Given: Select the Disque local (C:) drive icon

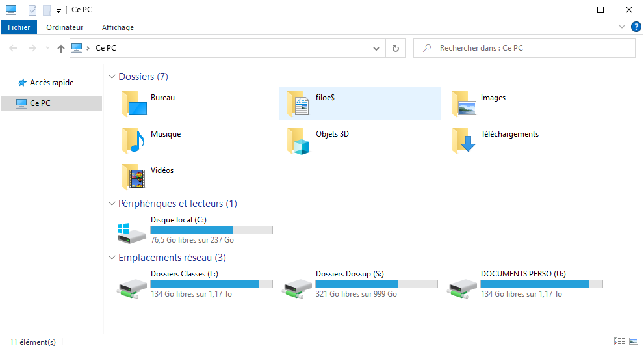Looking at the screenshot, I should tap(131, 233).
